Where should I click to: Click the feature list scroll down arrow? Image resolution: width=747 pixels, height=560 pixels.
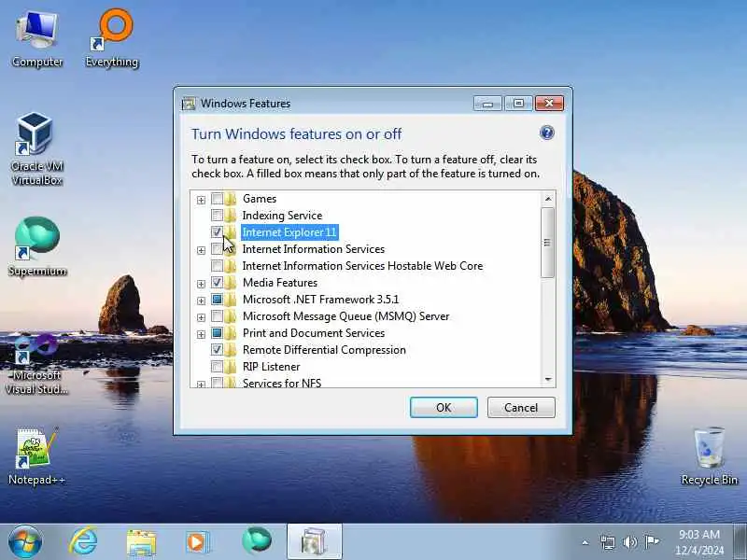pos(547,380)
